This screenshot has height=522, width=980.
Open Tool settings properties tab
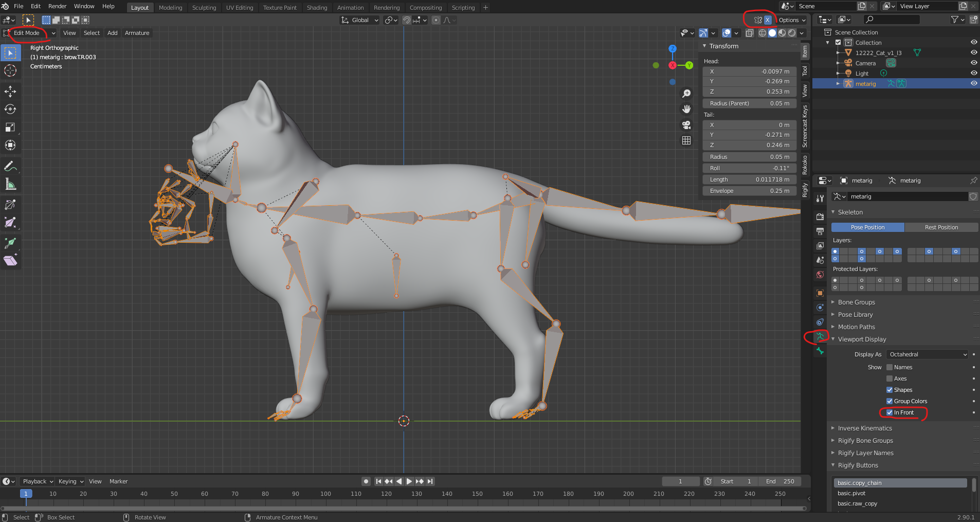(820, 198)
